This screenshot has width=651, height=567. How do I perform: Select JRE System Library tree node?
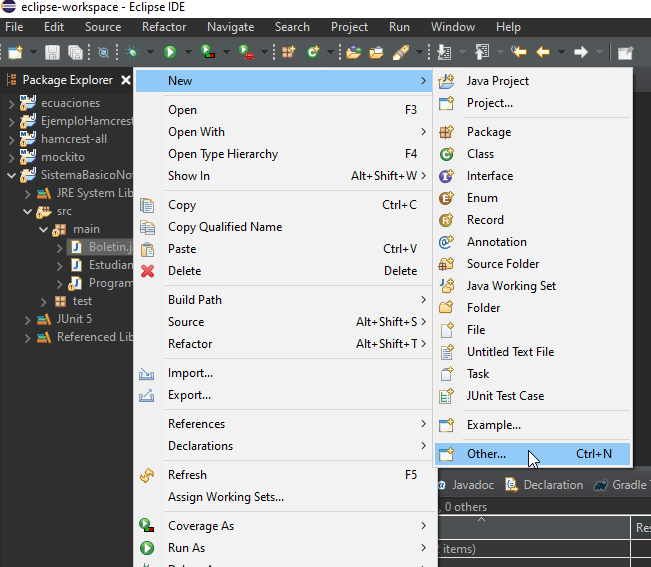85,193
